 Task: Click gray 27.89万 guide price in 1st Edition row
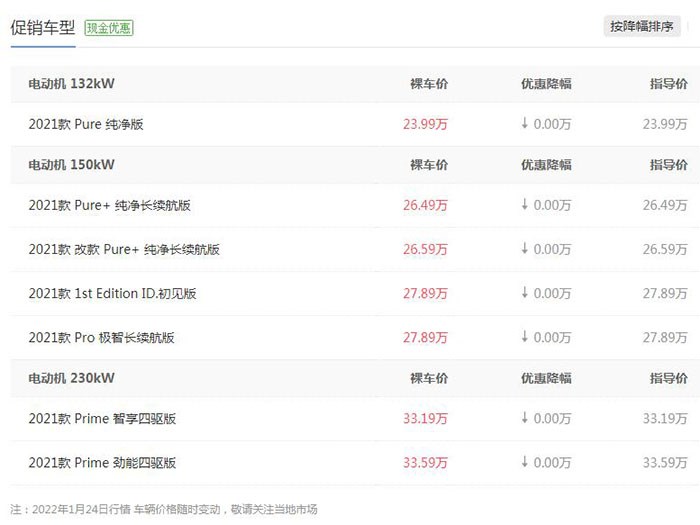[x=665, y=293]
